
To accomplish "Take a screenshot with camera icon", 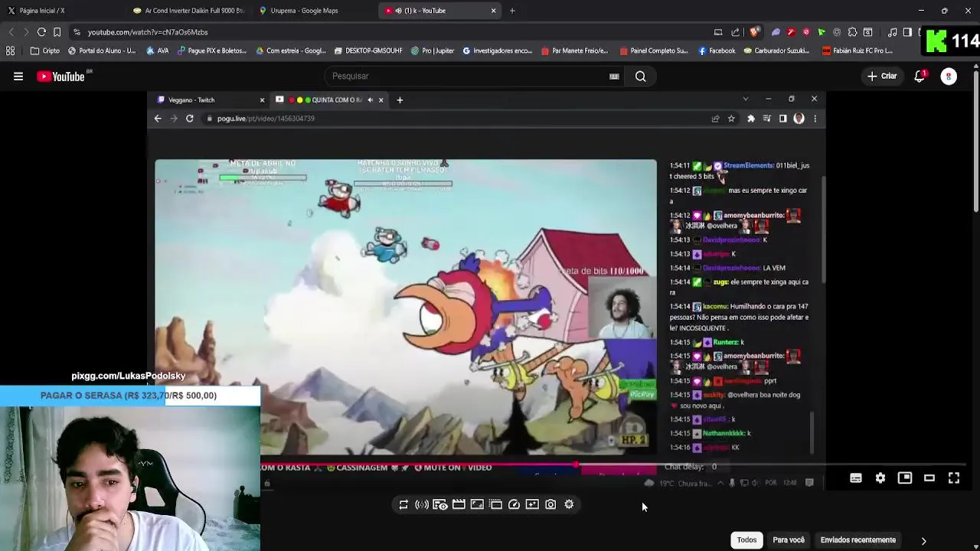I will click(x=550, y=504).
